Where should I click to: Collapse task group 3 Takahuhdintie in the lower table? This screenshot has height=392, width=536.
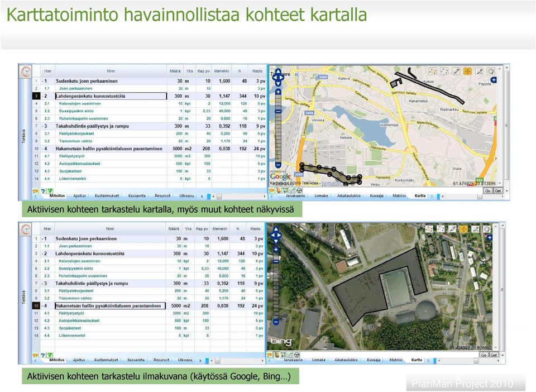pyautogui.click(x=43, y=284)
